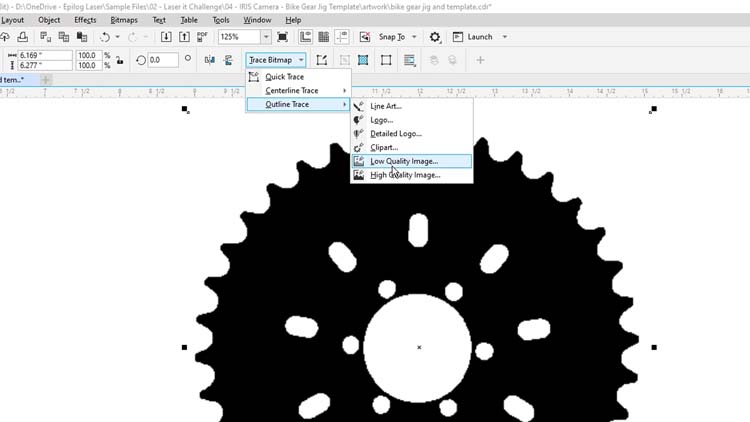Click the Launch button
This screenshot has height=422, width=750.
point(472,37)
